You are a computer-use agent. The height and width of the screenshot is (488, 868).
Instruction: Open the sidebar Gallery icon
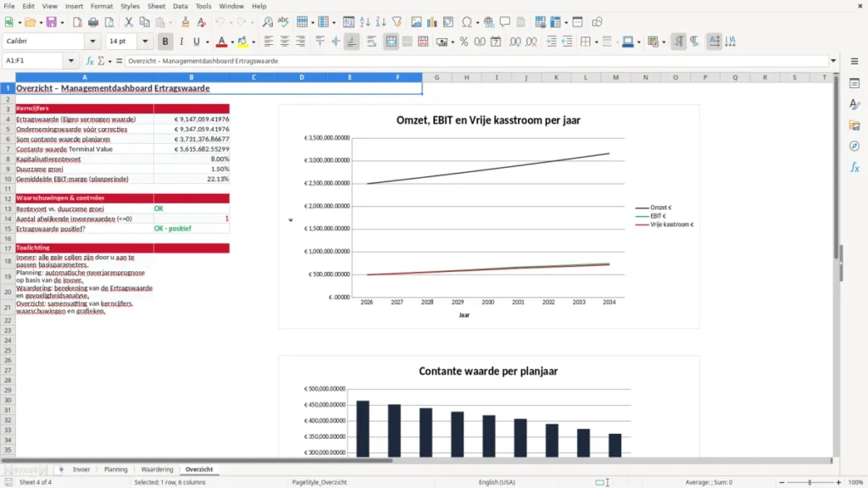click(854, 125)
